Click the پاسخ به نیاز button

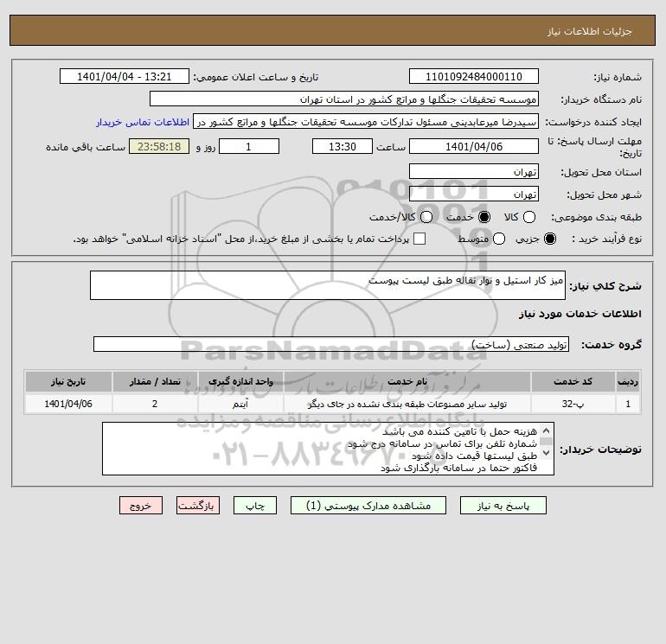point(503,506)
